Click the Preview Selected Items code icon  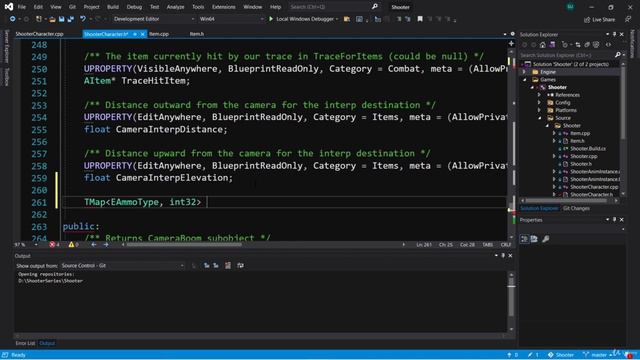click(608, 44)
